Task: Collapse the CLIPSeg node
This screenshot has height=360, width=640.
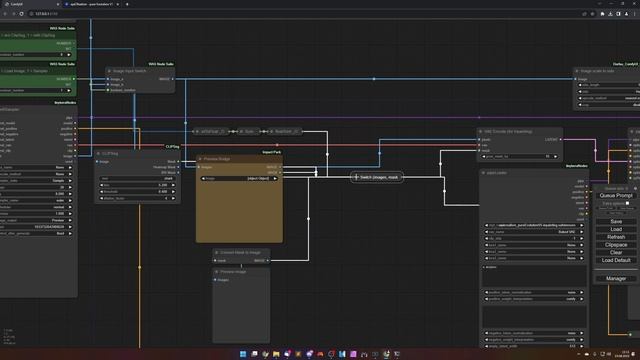Action: 98,154
